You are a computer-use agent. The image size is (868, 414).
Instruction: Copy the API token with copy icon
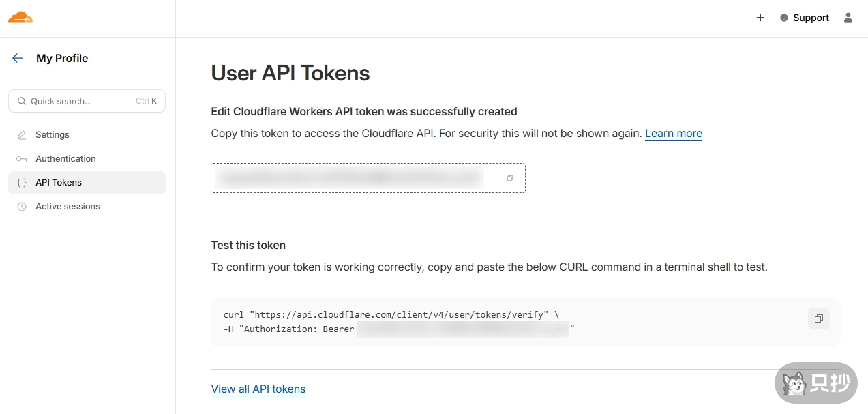click(x=509, y=178)
